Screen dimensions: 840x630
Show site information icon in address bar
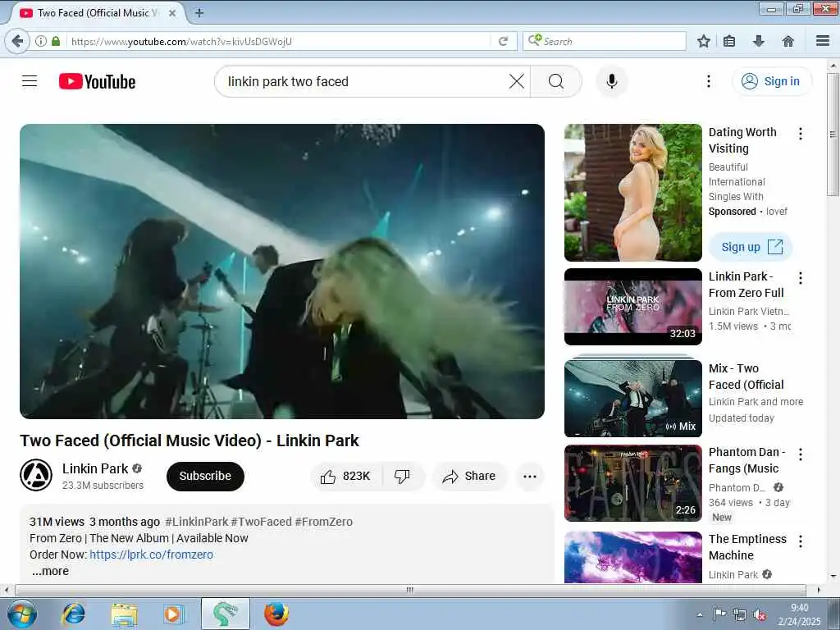pyautogui.click(x=41, y=41)
